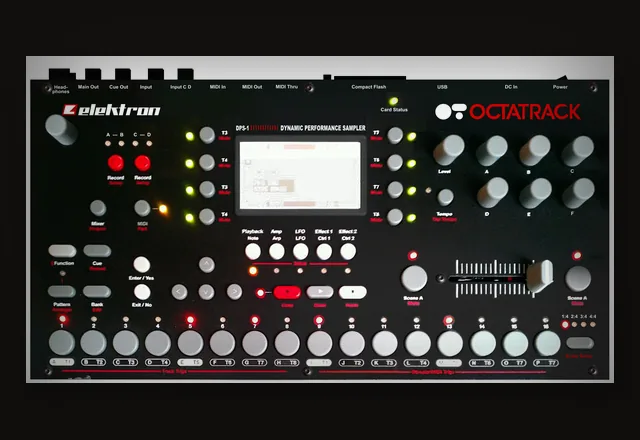Click the green Card Status LED
Viewport: 640px width, 440px height.
(x=393, y=101)
